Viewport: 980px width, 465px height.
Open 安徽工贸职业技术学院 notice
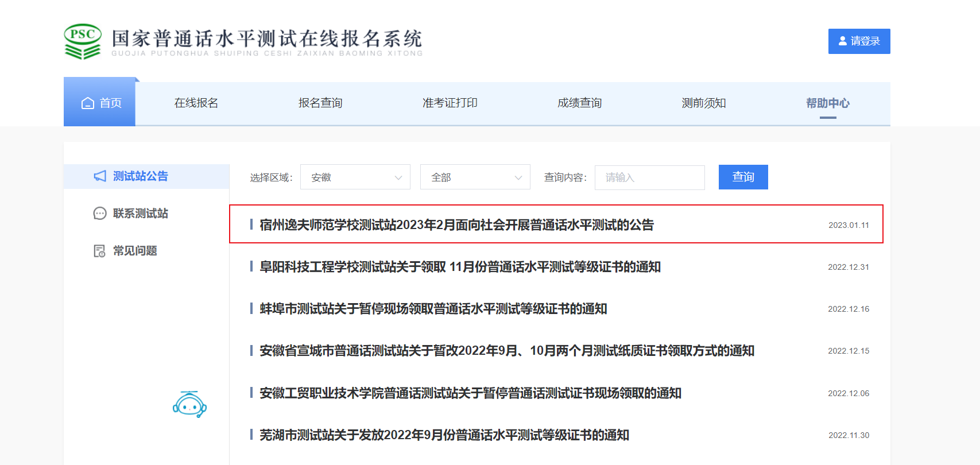(471, 393)
